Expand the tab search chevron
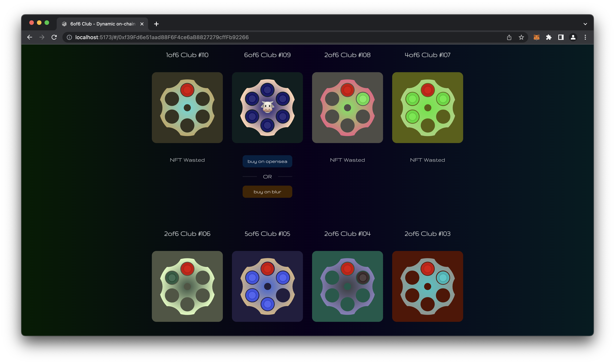This screenshot has height=364, width=615. 585,24
